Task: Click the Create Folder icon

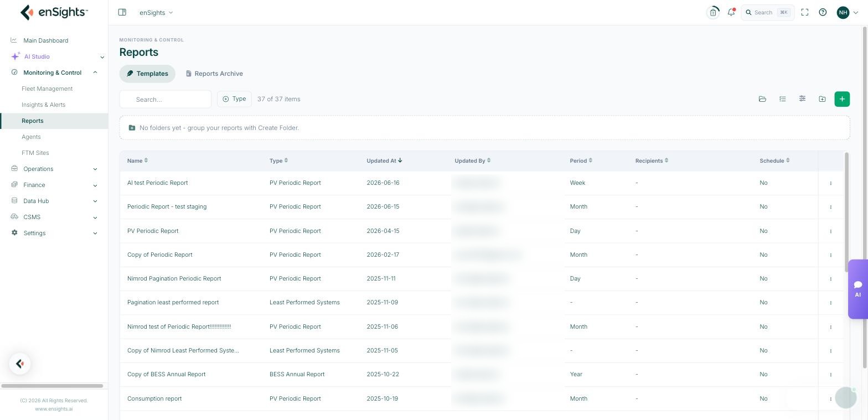Action: coord(822,99)
